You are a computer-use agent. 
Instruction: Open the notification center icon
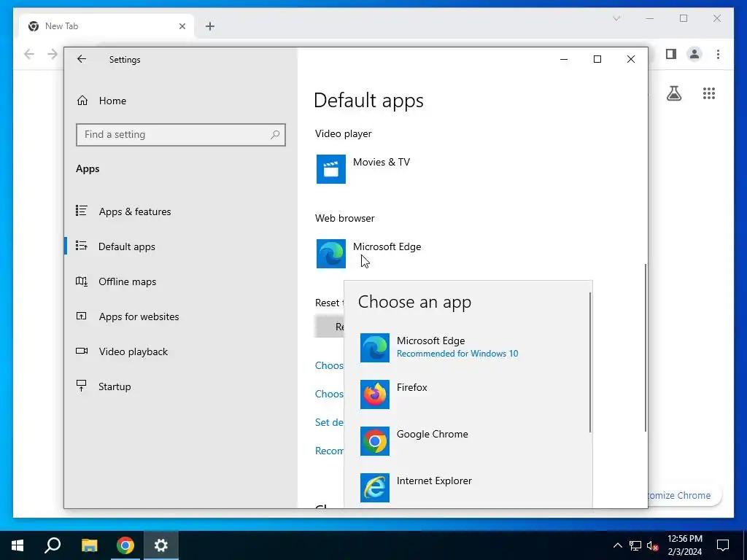tap(723, 545)
